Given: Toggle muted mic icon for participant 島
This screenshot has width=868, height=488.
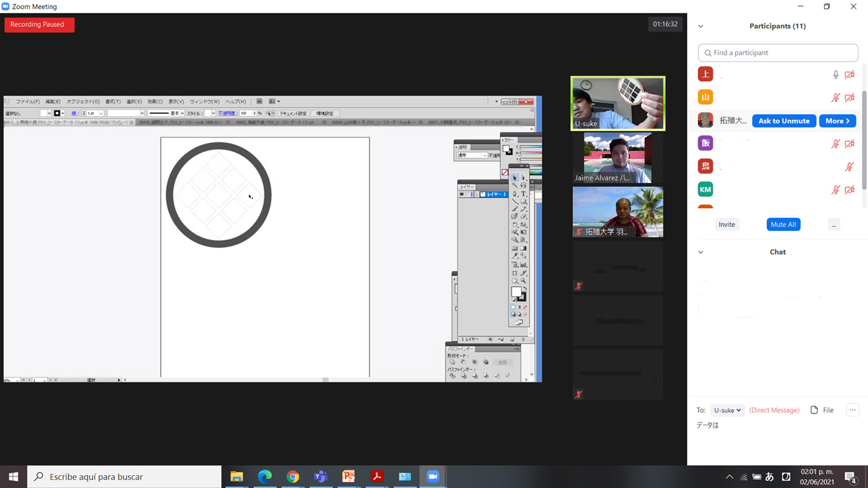Looking at the screenshot, I should pyautogui.click(x=849, y=167).
